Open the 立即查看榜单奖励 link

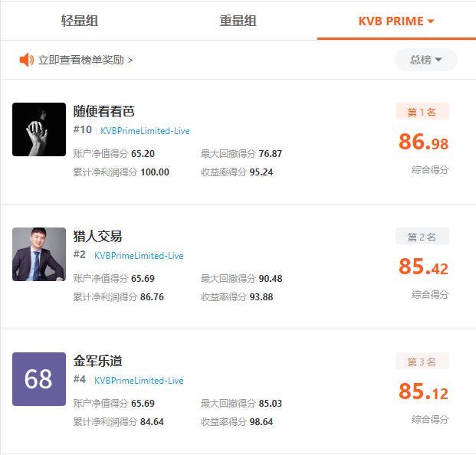coord(85,60)
